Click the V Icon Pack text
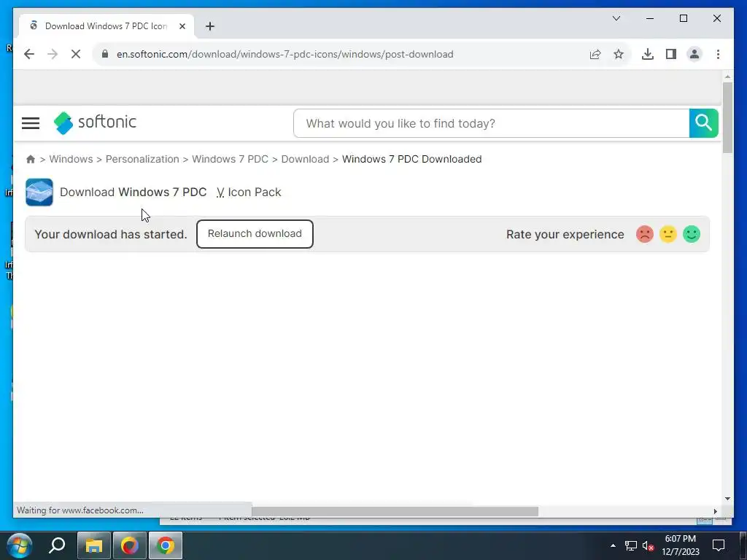 pyautogui.click(x=249, y=192)
